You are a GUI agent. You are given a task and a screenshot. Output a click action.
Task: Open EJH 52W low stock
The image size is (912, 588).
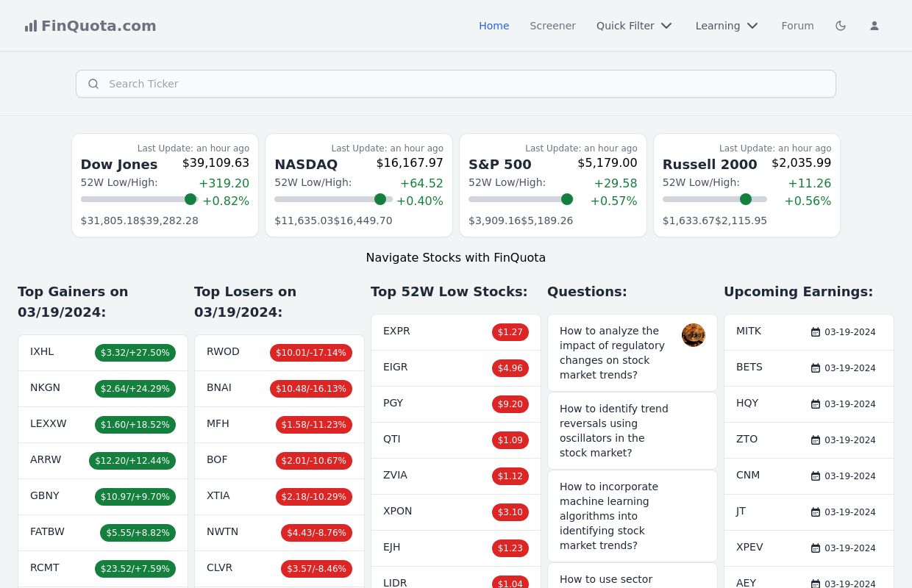pyautogui.click(x=392, y=547)
